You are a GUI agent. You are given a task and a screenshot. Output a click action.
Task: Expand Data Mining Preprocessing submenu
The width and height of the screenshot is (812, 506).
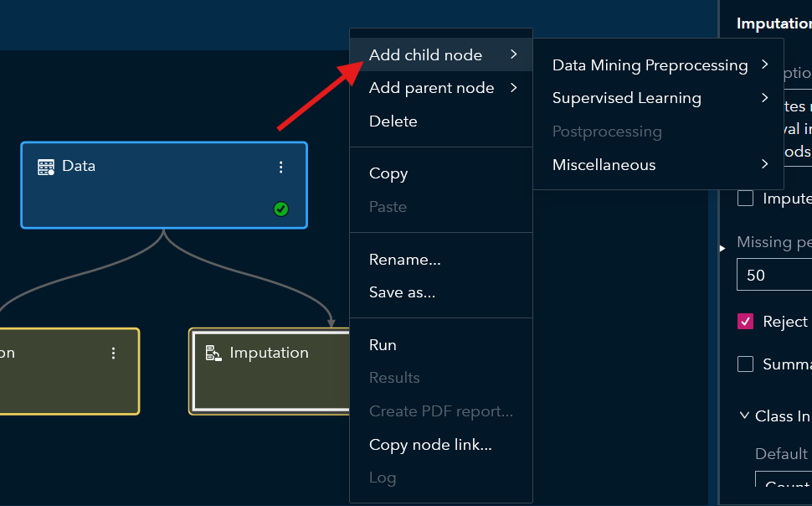click(x=658, y=65)
